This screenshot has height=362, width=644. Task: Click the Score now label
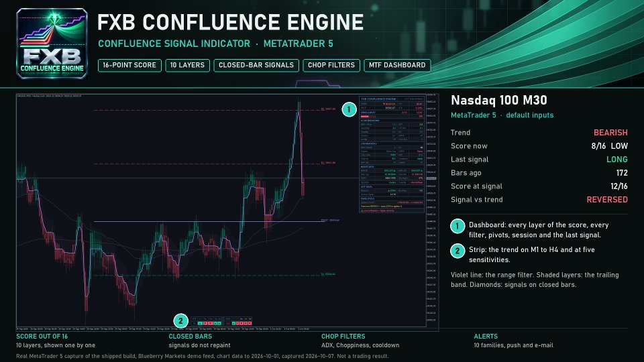coord(469,146)
